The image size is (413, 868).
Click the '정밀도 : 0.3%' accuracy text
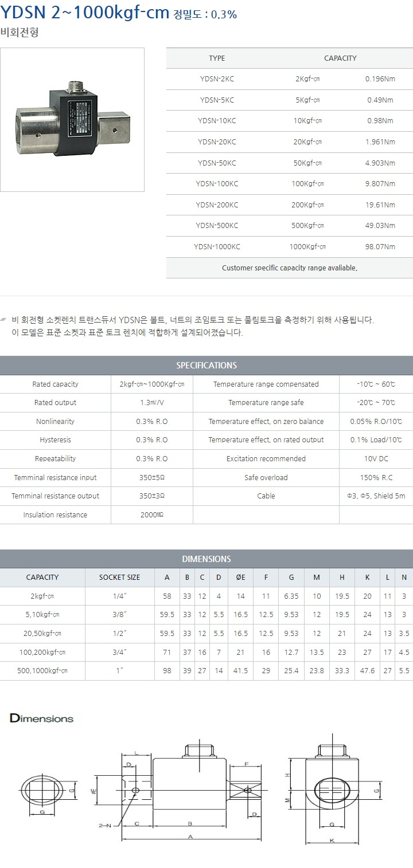[x=205, y=15]
